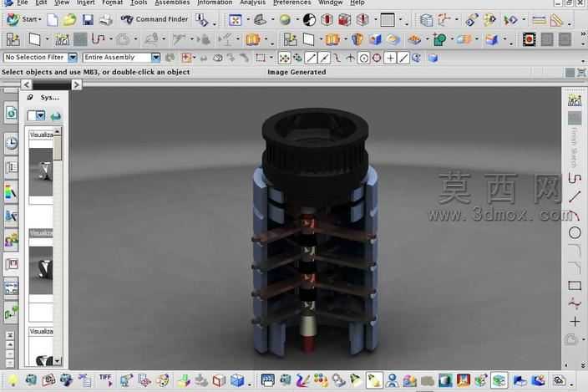The image size is (588, 392).
Task: Click the scroll-up arrow in the Visualization list
Action: click(58, 131)
